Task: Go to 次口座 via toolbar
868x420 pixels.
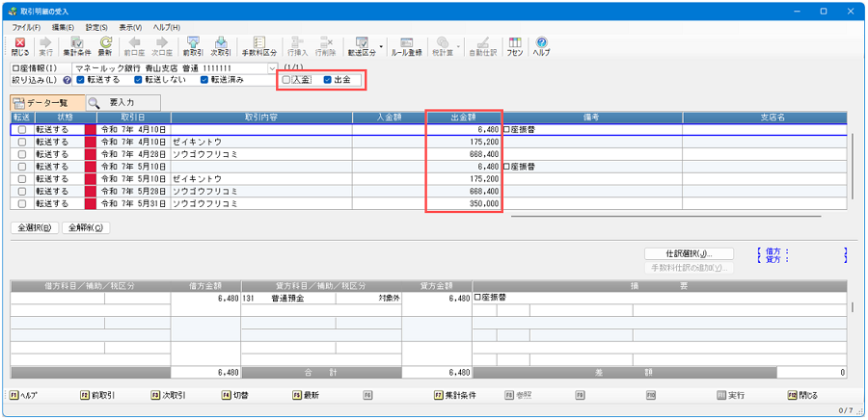Action: (162, 47)
